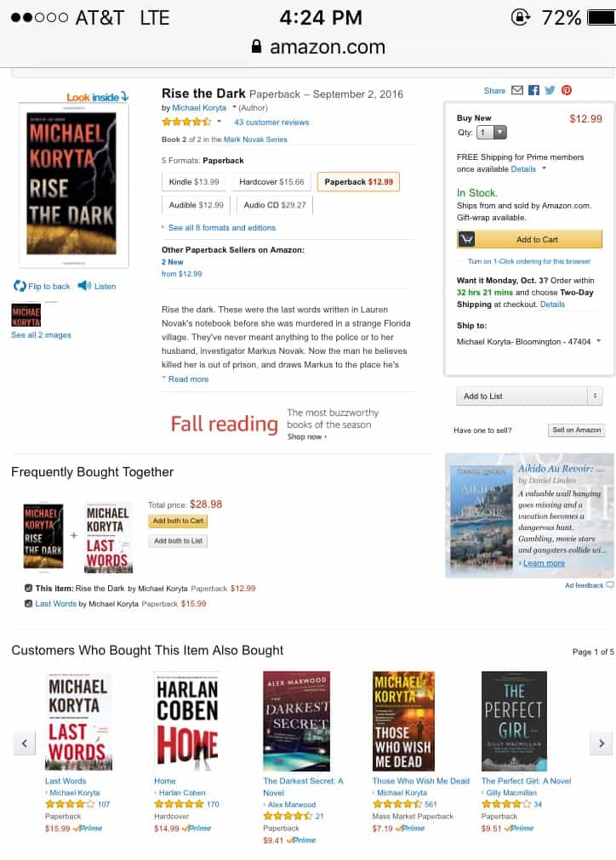Expand the Add to List dropdown arrow

(595, 396)
